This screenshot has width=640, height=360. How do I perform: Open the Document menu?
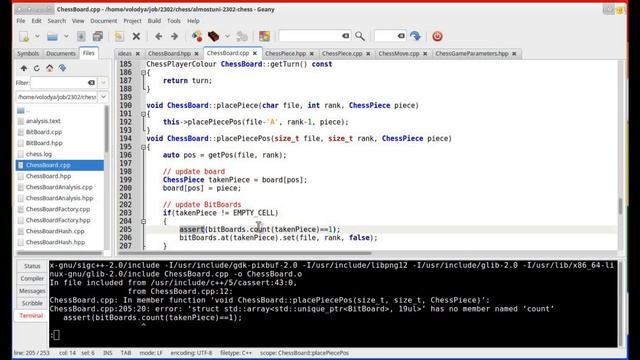coord(104,21)
